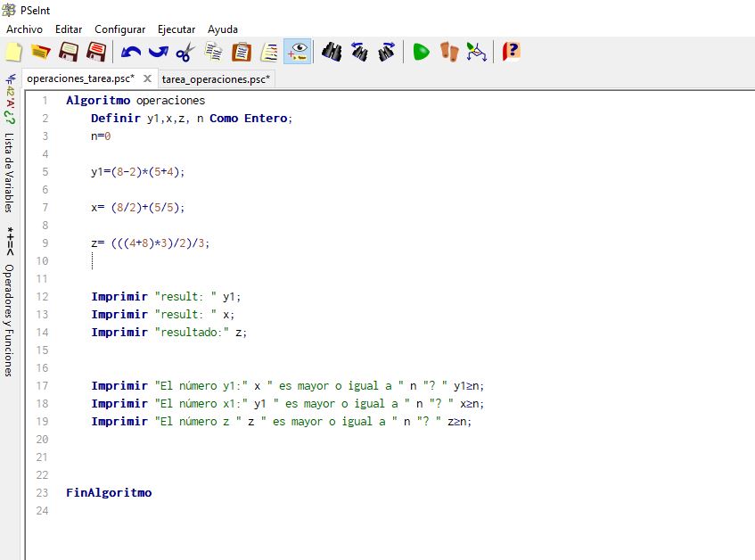This screenshot has height=560, width=755.
Task: Select the operaciones_tarea.psc tab
Action: (x=81, y=78)
